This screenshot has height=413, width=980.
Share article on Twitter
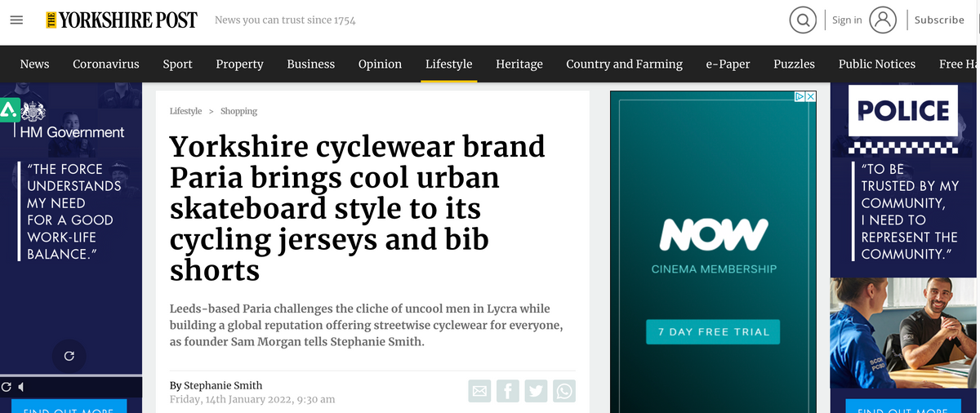[x=536, y=391]
